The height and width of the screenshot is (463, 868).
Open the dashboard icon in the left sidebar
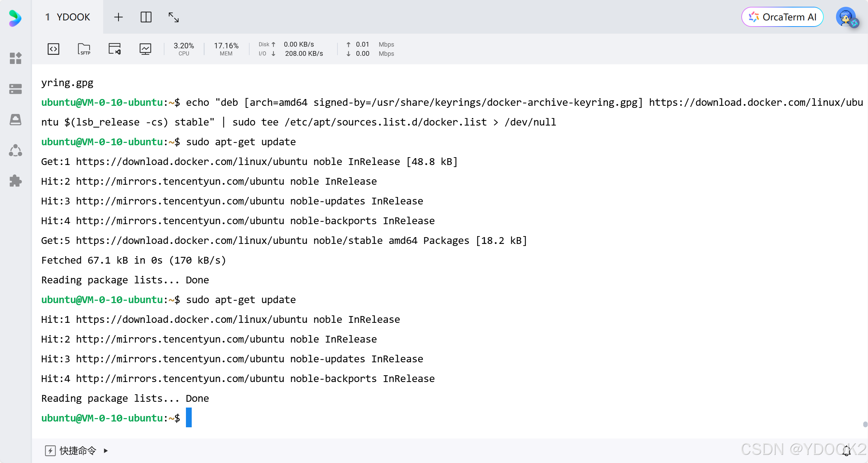pyautogui.click(x=16, y=59)
